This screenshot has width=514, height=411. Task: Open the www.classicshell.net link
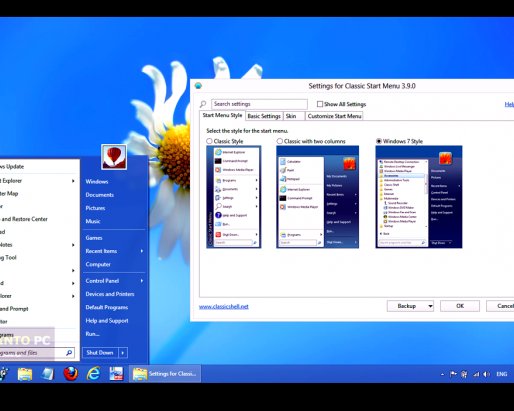(x=224, y=307)
